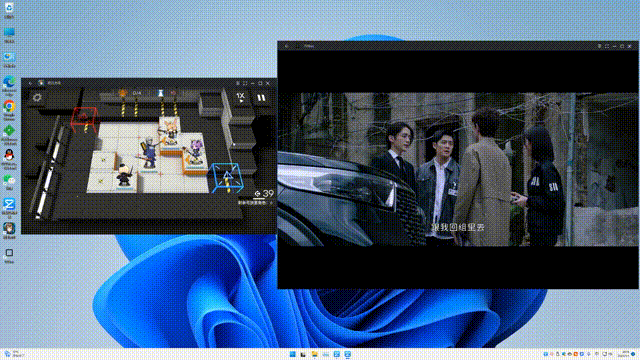Select the fox-eared operator on the high tile

(x=170, y=131)
